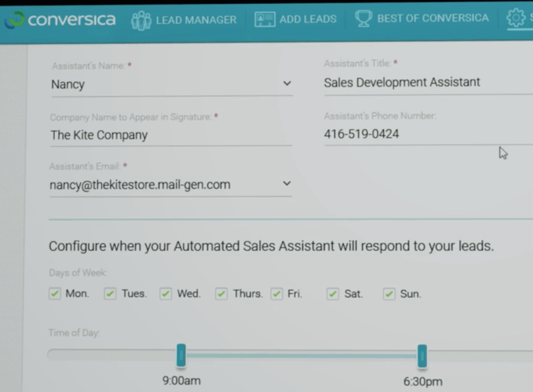
Task: Open the Assistant's Email dropdown arrow
Action: (x=286, y=184)
